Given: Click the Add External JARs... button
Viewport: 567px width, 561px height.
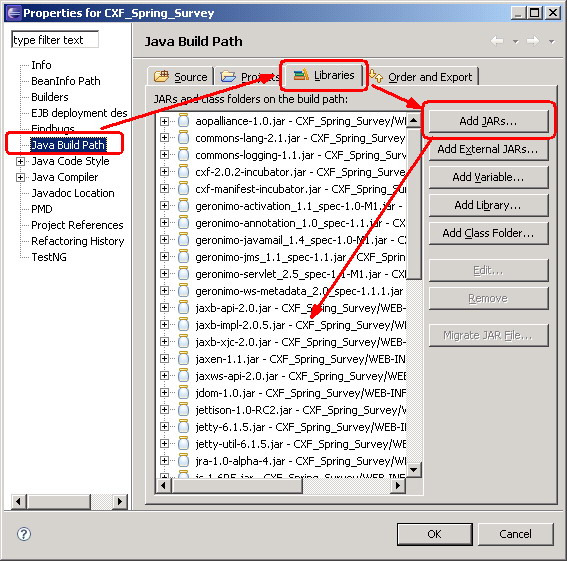Looking at the screenshot, I should [x=489, y=149].
